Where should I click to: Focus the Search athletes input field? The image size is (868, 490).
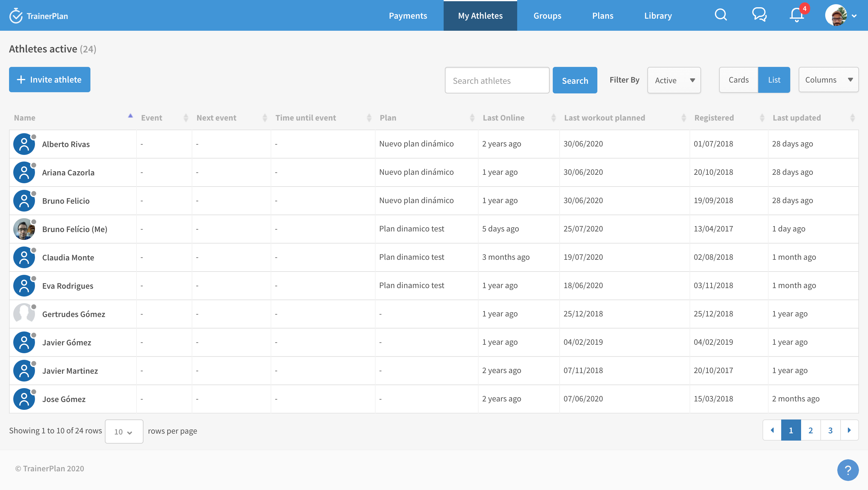tap(497, 80)
